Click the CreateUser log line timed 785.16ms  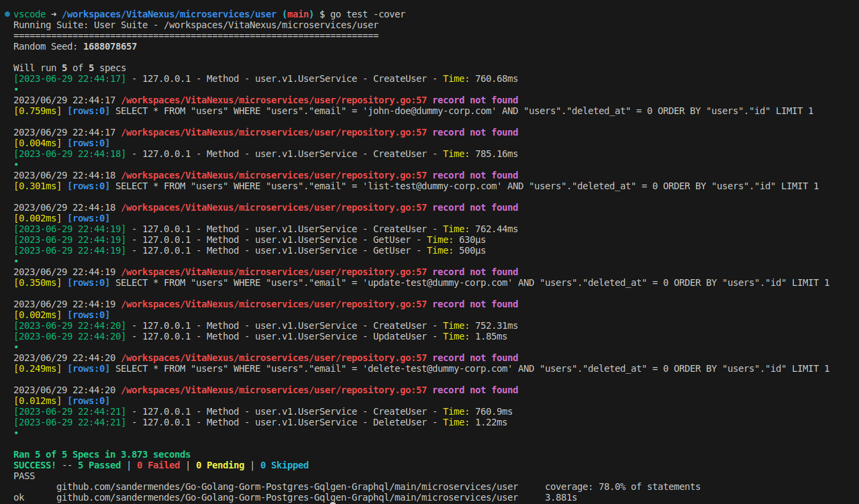pyautogui.click(x=266, y=154)
